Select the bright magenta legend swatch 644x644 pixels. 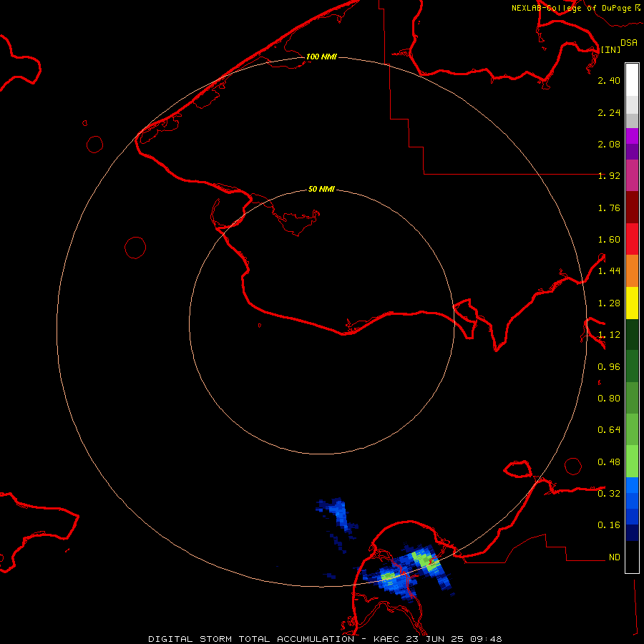point(632,136)
